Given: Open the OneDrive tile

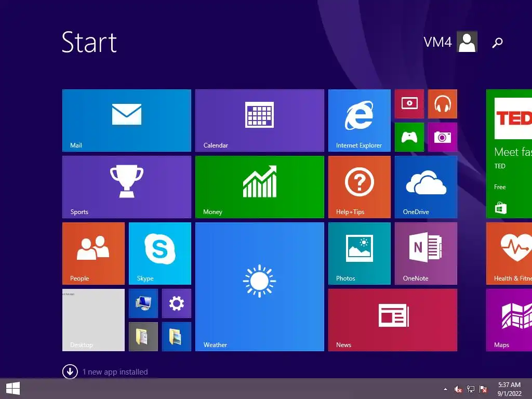Looking at the screenshot, I should (x=426, y=187).
